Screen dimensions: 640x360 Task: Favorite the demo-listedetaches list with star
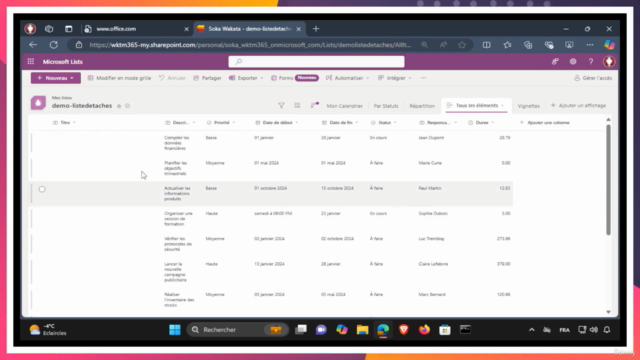pyautogui.click(x=119, y=106)
